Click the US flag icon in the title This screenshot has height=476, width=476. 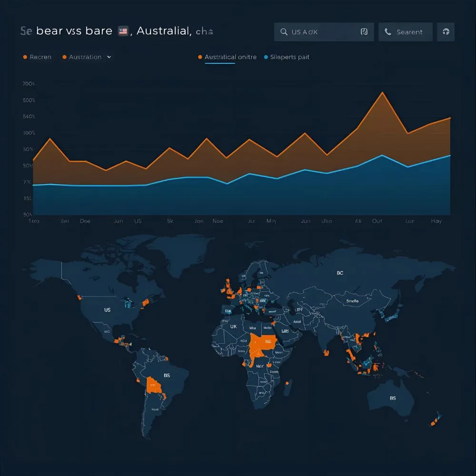click(123, 32)
